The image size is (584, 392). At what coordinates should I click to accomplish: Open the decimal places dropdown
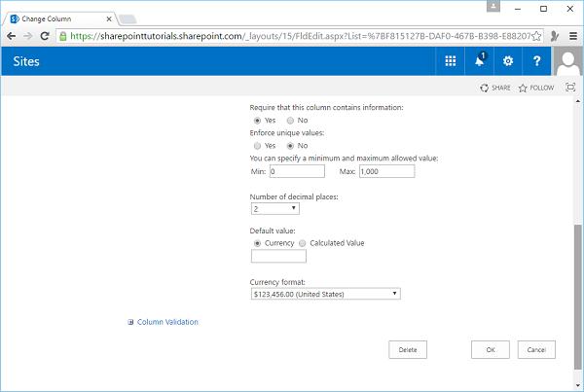click(274, 208)
